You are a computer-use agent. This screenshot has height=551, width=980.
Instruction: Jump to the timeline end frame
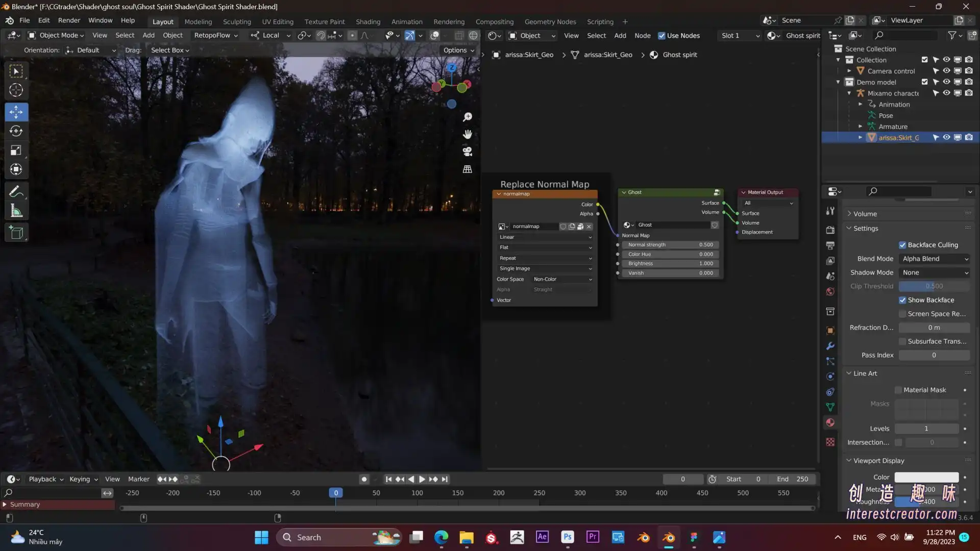[x=445, y=479]
